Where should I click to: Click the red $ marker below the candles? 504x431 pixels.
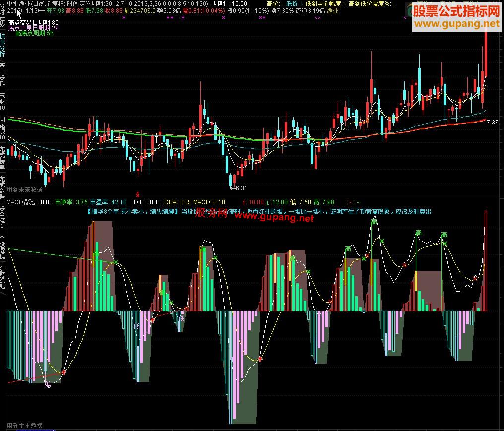pyautogui.click(x=138, y=195)
